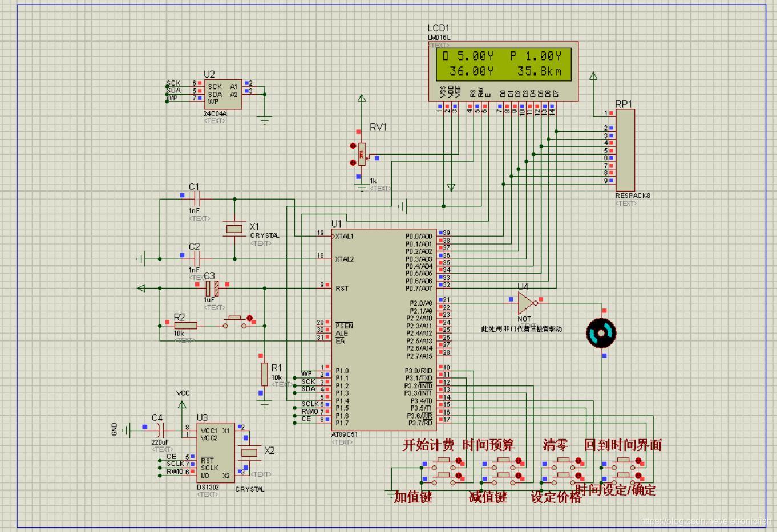777x532 pixels.
Task: Select resistor R2 labeled 10k
Action: 185,326
